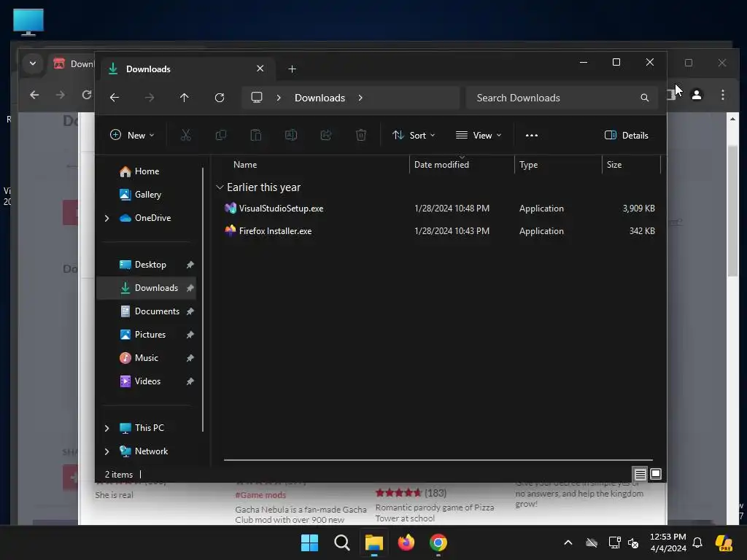
Task: Open the Sort dropdown
Action: click(413, 135)
